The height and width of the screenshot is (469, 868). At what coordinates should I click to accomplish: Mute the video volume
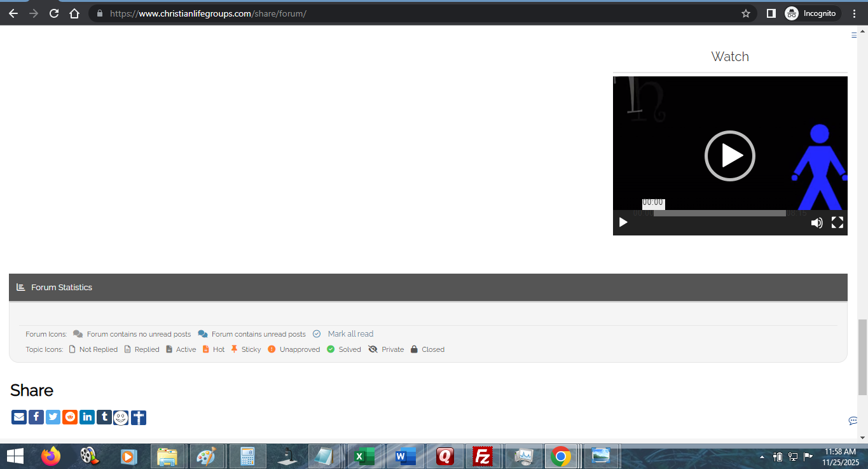pyautogui.click(x=816, y=223)
